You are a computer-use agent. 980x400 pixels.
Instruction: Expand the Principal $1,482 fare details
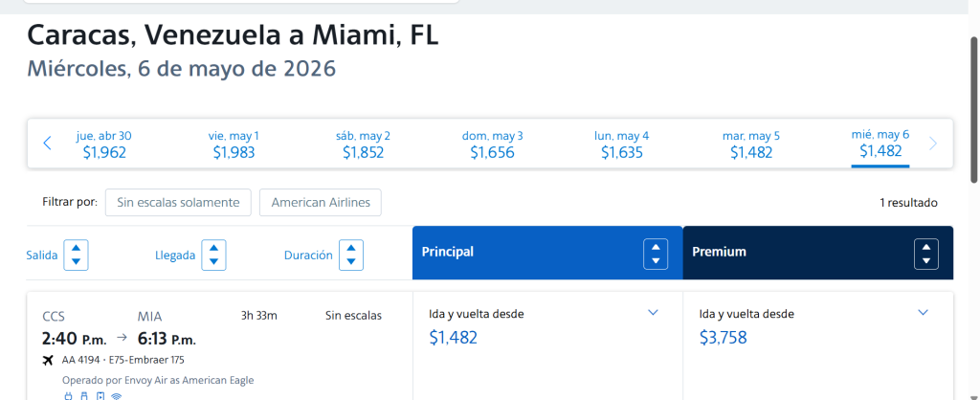654,313
